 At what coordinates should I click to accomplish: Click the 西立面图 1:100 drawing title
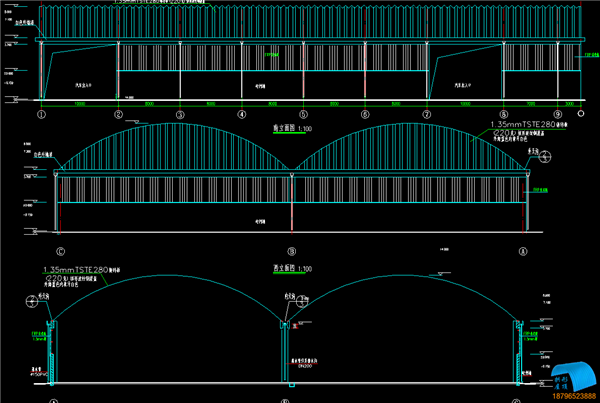click(x=292, y=269)
